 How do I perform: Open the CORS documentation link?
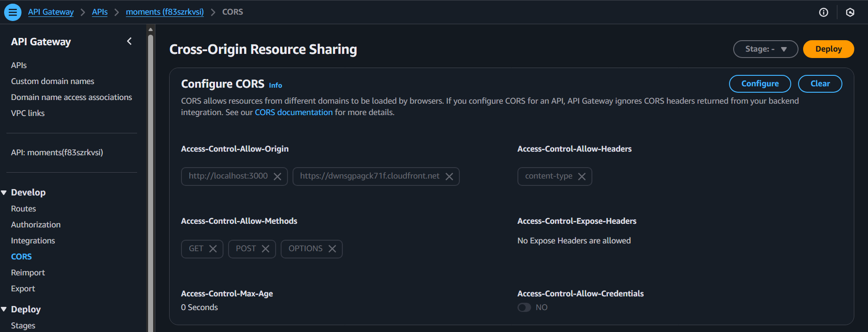tap(293, 112)
